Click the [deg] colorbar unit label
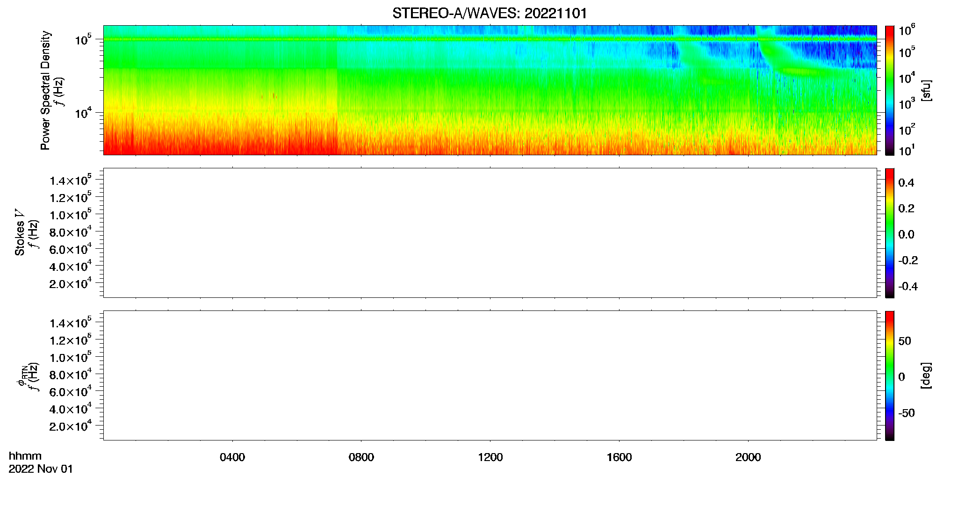This screenshot has height=505, width=980. coord(926,375)
